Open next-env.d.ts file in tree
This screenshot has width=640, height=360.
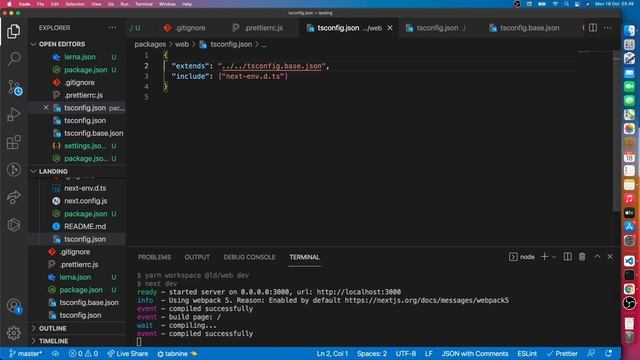[85, 188]
